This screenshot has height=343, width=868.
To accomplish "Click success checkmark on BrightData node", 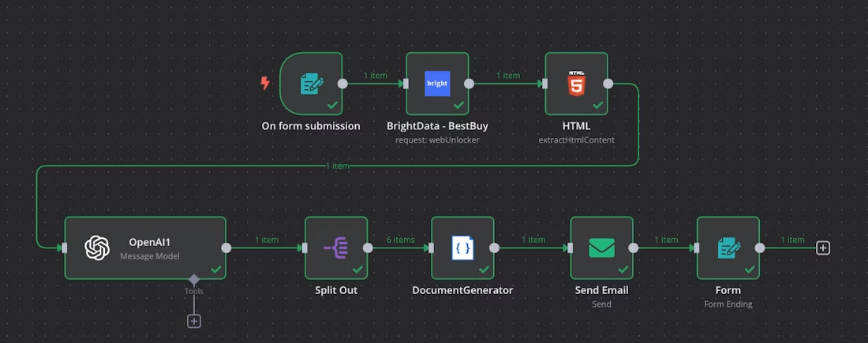I will coord(459,105).
